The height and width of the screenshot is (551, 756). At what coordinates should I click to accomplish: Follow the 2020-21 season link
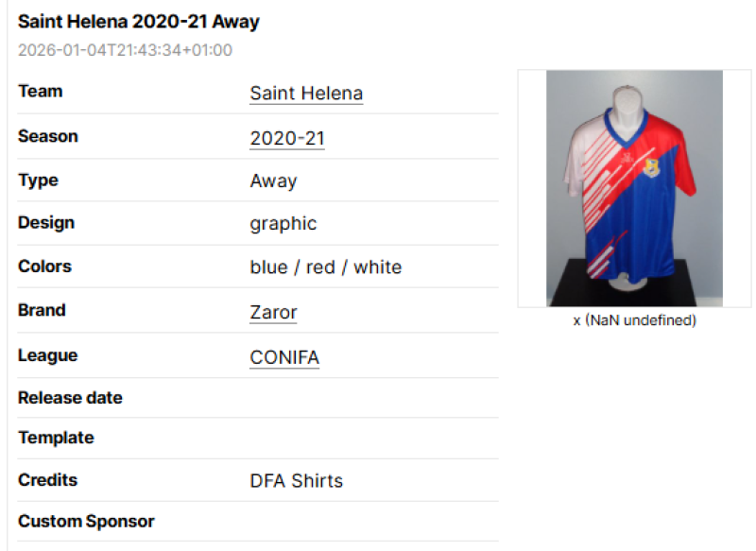[x=287, y=138]
